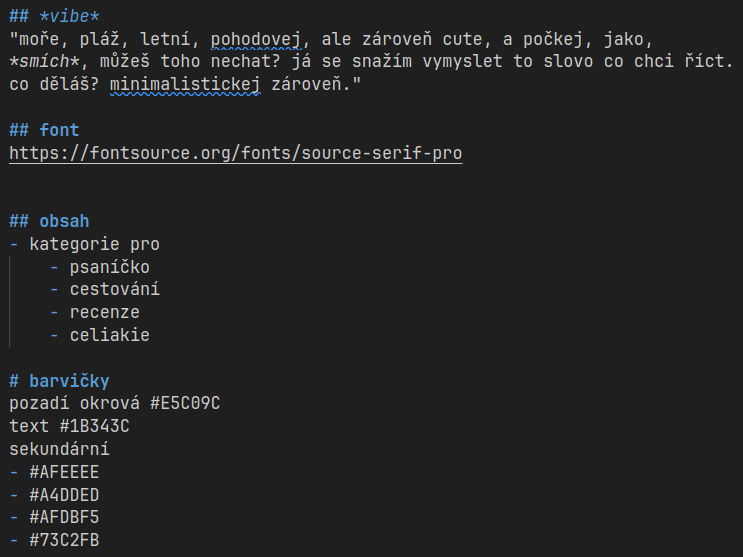
Task: Place cursor on celiakie list entry
Action: pos(109,335)
